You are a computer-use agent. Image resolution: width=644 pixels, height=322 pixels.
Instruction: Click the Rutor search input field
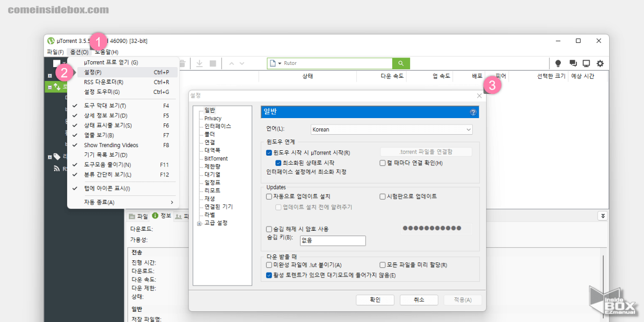coord(330,63)
